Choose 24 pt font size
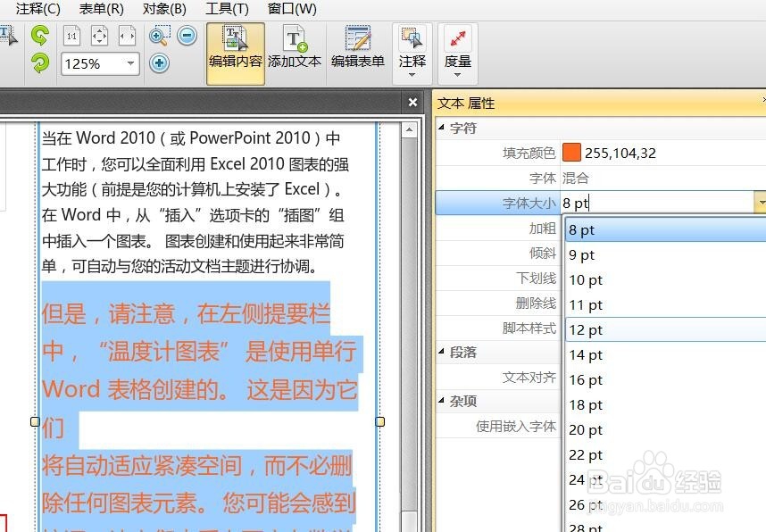 665,480
